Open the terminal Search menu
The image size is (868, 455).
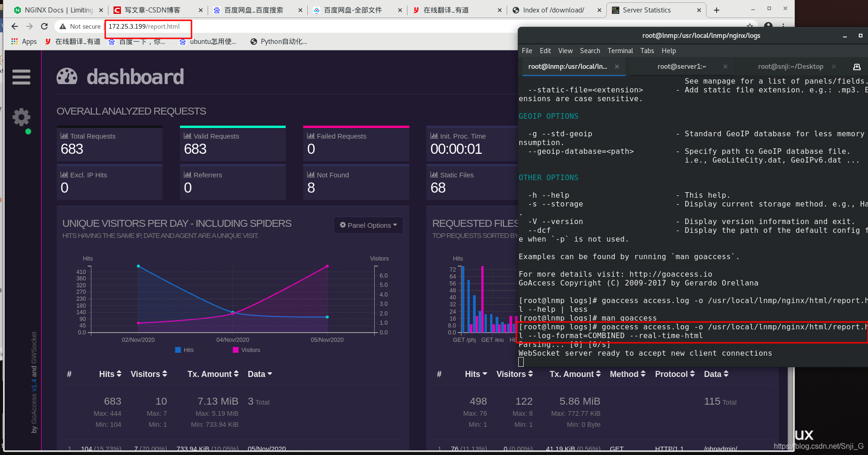coord(590,51)
